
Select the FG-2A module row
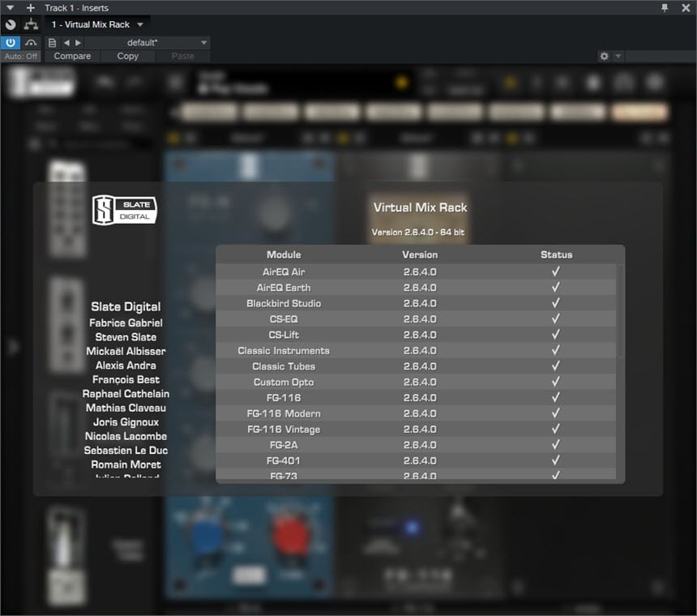click(x=416, y=445)
